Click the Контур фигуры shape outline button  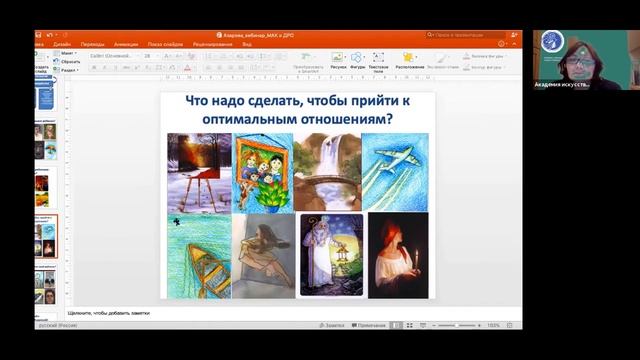[484, 67]
